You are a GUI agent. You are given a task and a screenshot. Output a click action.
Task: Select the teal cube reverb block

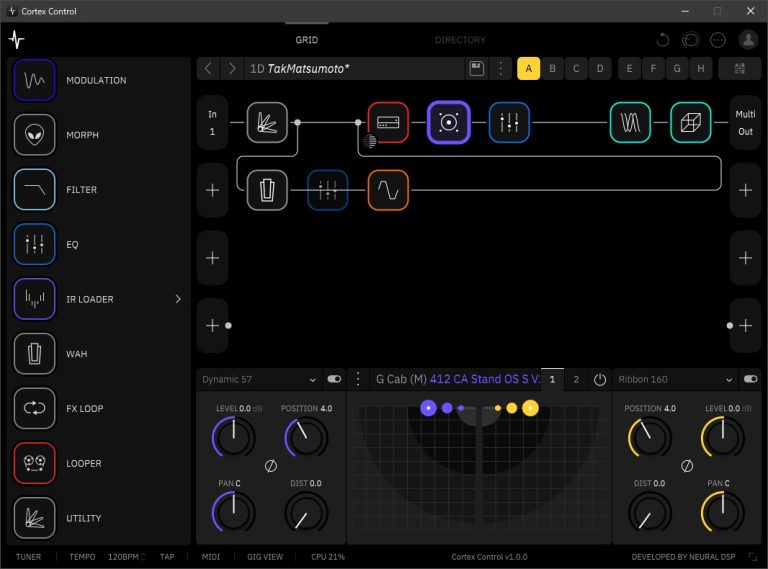tap(690, 122)
